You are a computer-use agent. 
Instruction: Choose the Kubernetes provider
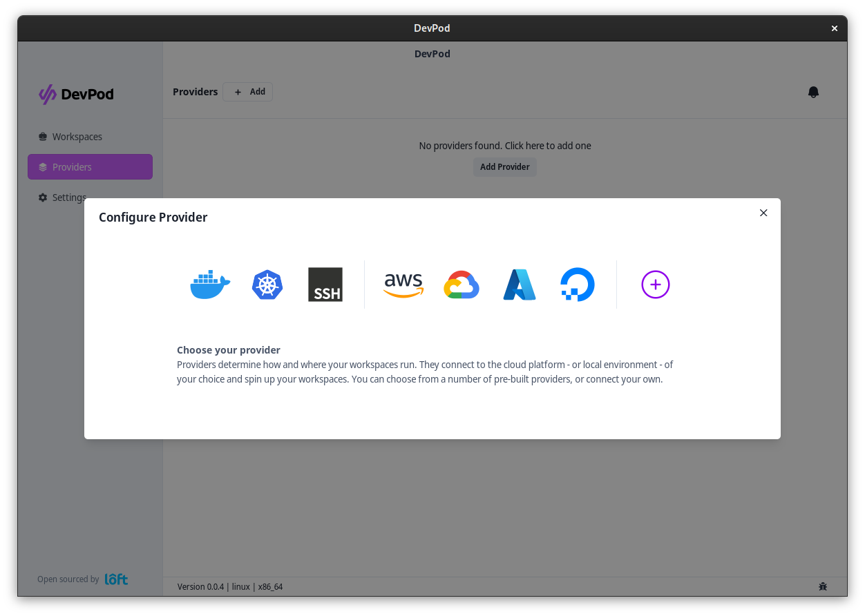tap(267, 285)
